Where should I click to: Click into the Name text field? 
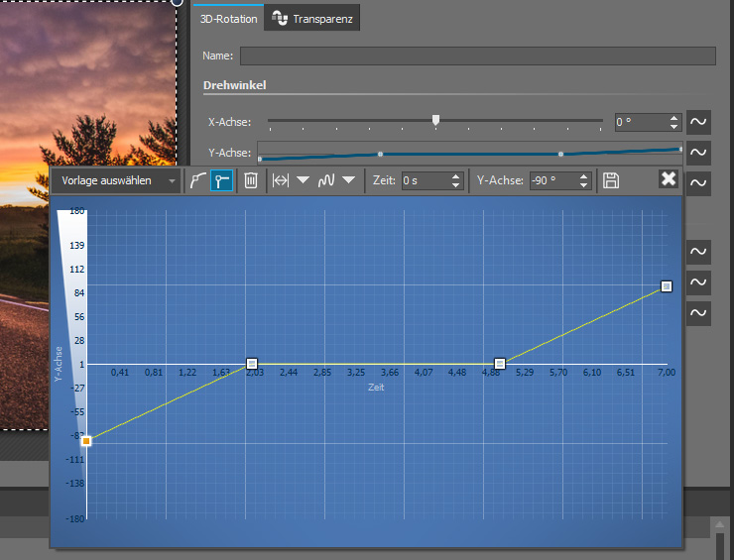477,56
